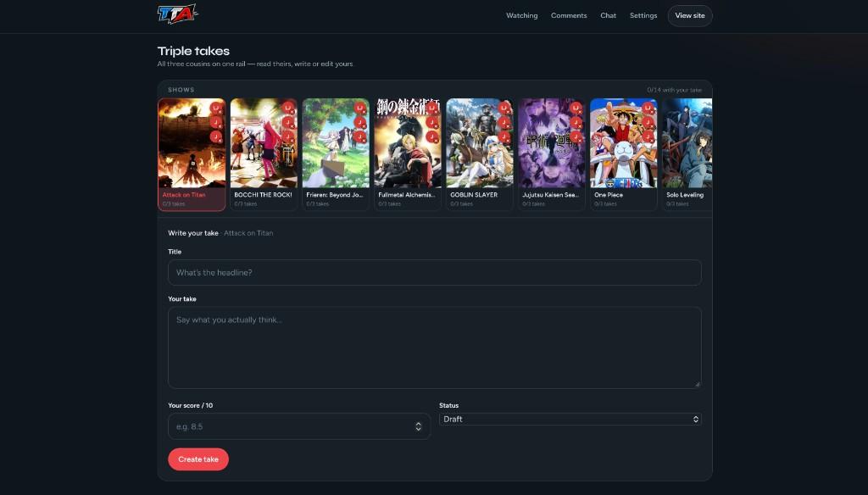This screenshot has width=868, height=495.
Task: Click the "0/3 takes" text under One Piece
Action: point(605,203)
